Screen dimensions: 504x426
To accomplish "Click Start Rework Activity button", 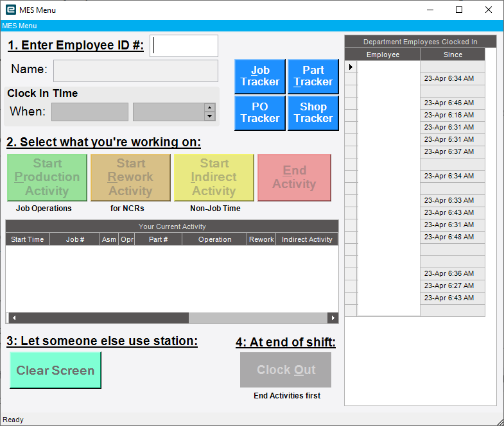I will [x=130, y=178].
